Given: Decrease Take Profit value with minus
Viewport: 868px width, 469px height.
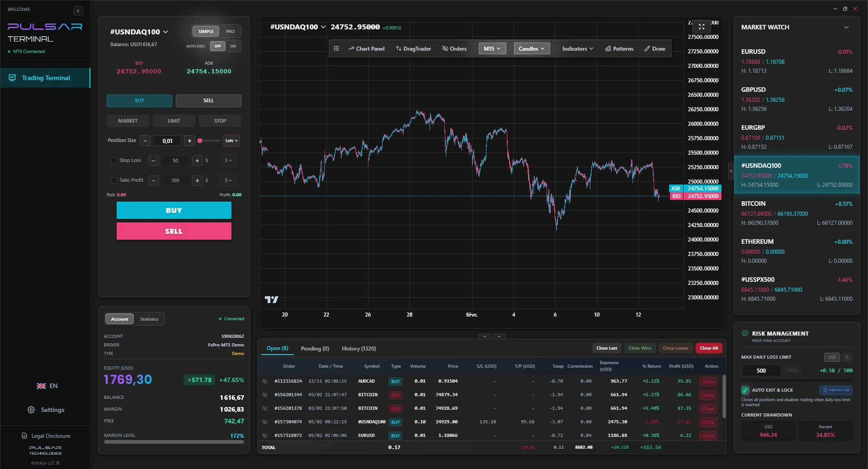Looking at the screenshot, I should coord(154,180).
